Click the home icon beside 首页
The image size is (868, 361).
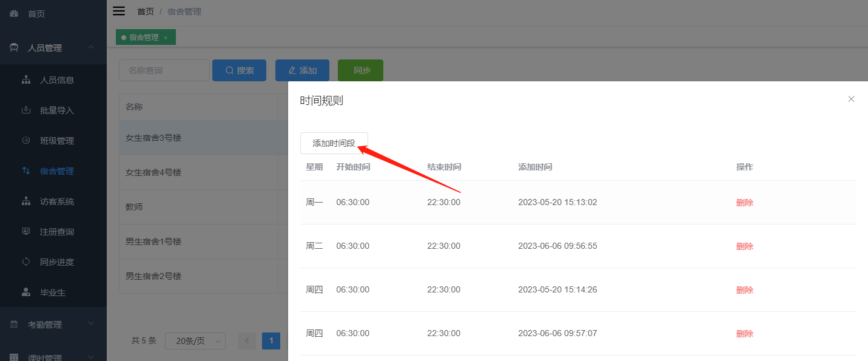(x=15, y=13)
